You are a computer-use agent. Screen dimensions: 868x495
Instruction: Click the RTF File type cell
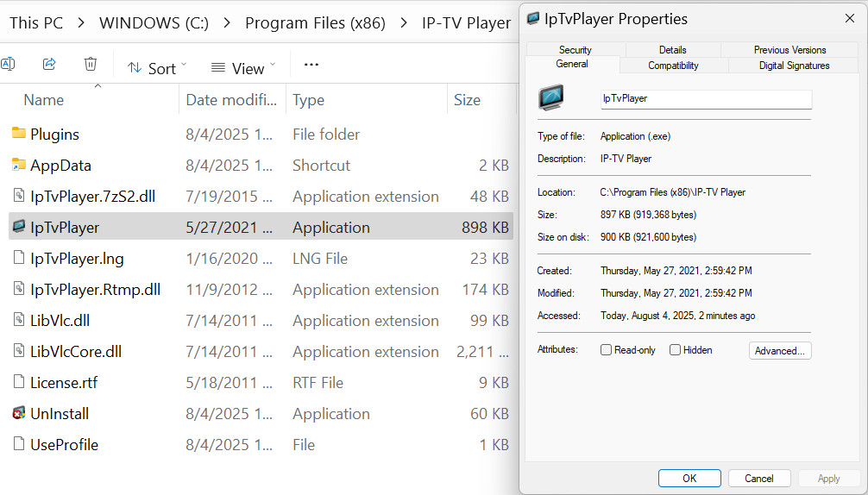(318, 382)
